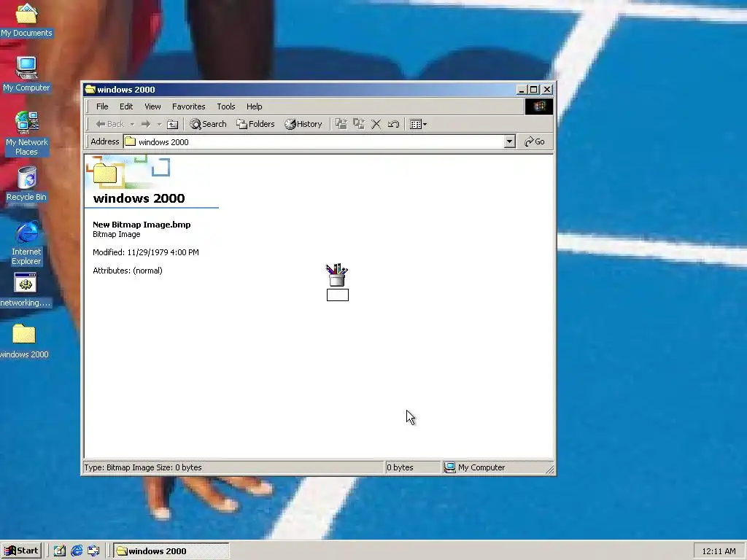Screen dimensions: 747x560
Task: Open the Tools menu
Action: 226,106
